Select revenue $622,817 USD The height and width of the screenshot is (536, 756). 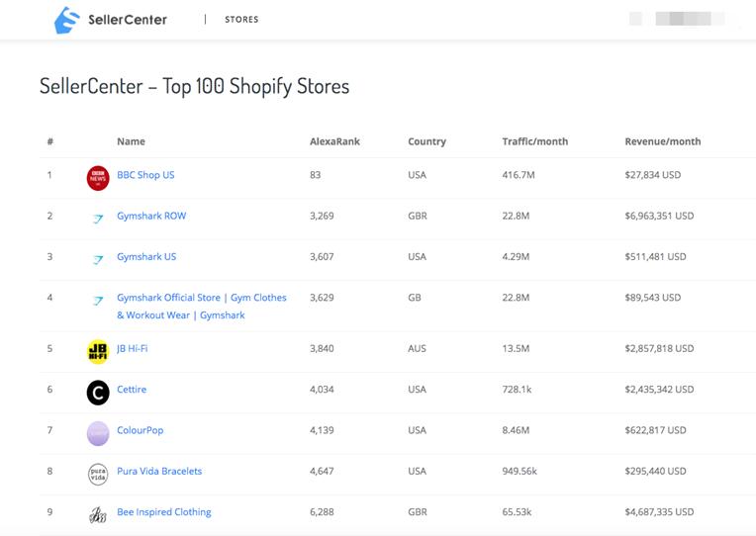coord(655,430)
